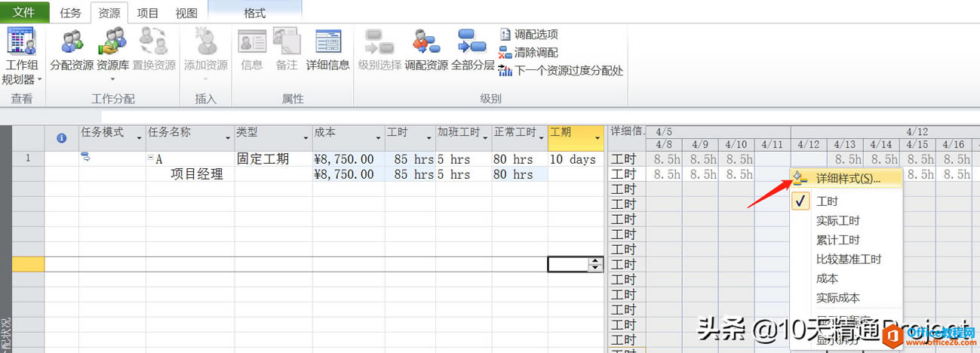
Task: Open the Cost (成本) column dropdown
Action: coord(378,138)
